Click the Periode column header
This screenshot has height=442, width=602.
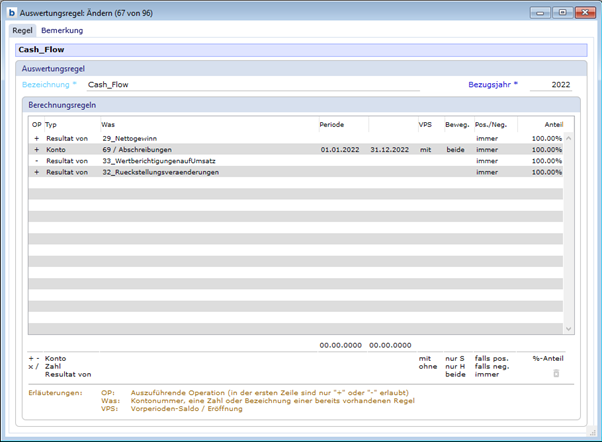[x=332, y=124]
